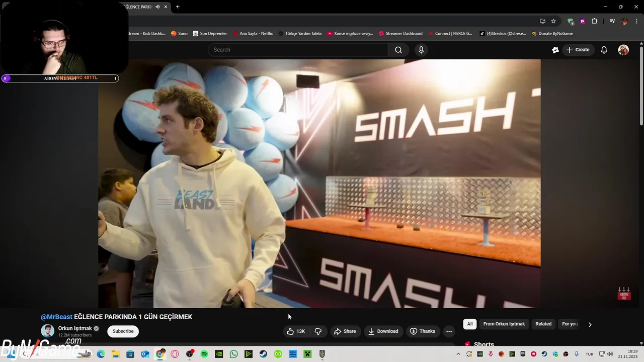Subscribe to Orkun Işıtmak channel

click(123, 331)
